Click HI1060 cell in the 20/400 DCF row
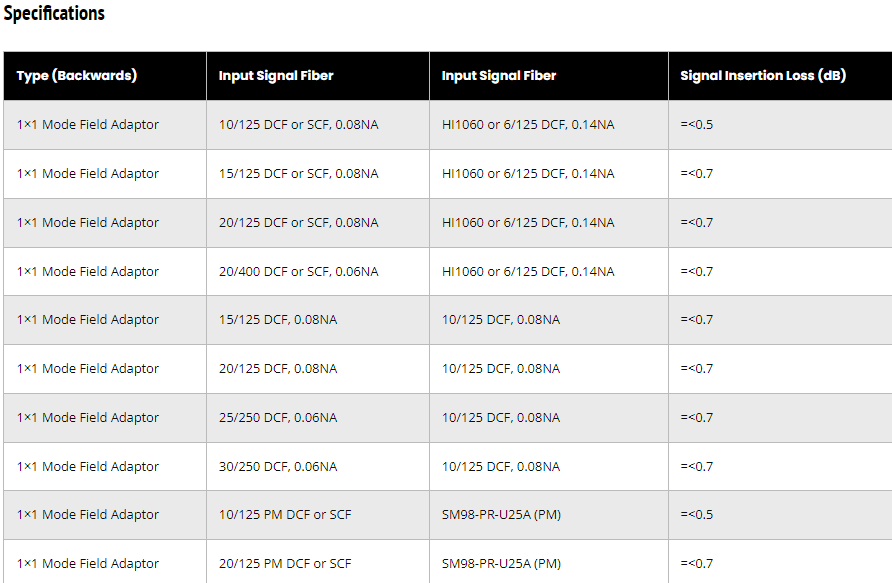This screenshot has height=583, width=892. [x=528, y=272]
